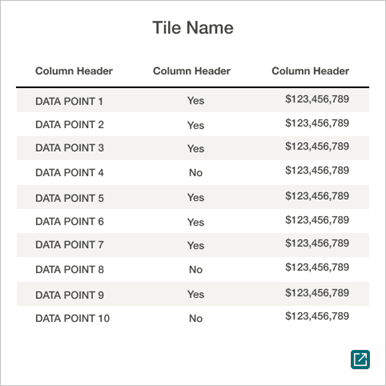
Task: Select the DATA POINT 2 row label
Action: [70, 125]
